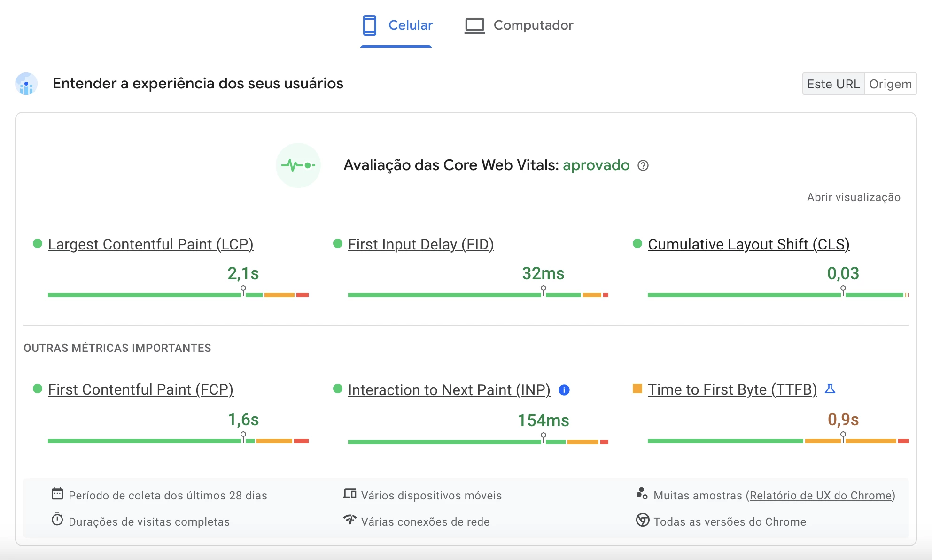Click the green status dot beside FID
The width and height of the screenshot is (932, 560).
pyautogui.click(x=338, y=243)
